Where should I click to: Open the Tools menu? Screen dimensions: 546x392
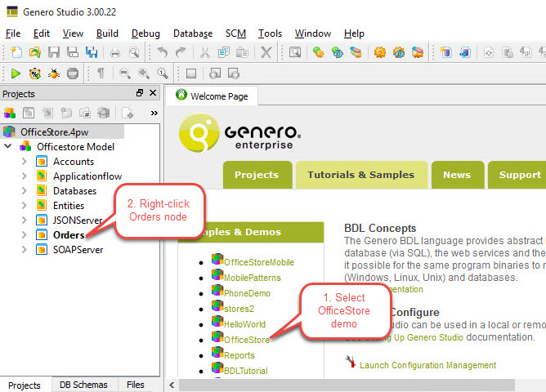point(270,33)
